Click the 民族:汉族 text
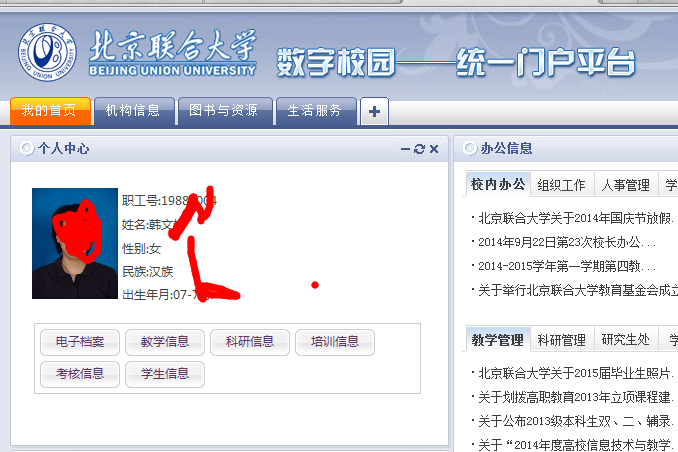The image size is (678, 452). pyautogui.click(x=147, y=272)
